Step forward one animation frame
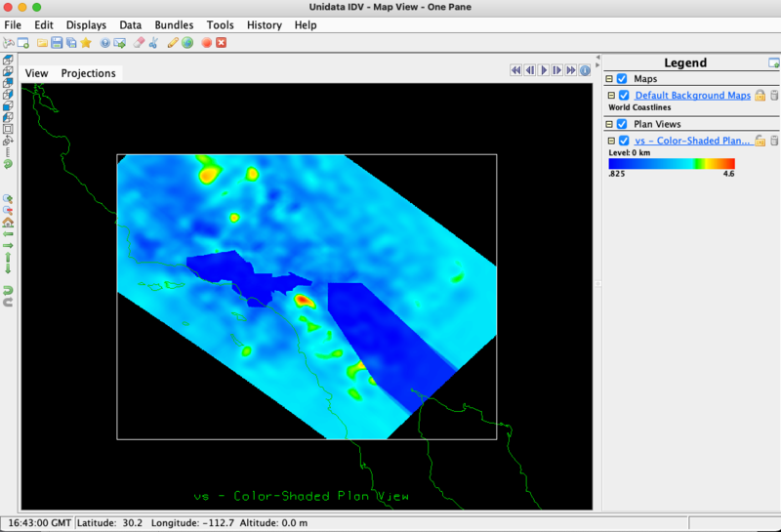 tap(557, 70)
